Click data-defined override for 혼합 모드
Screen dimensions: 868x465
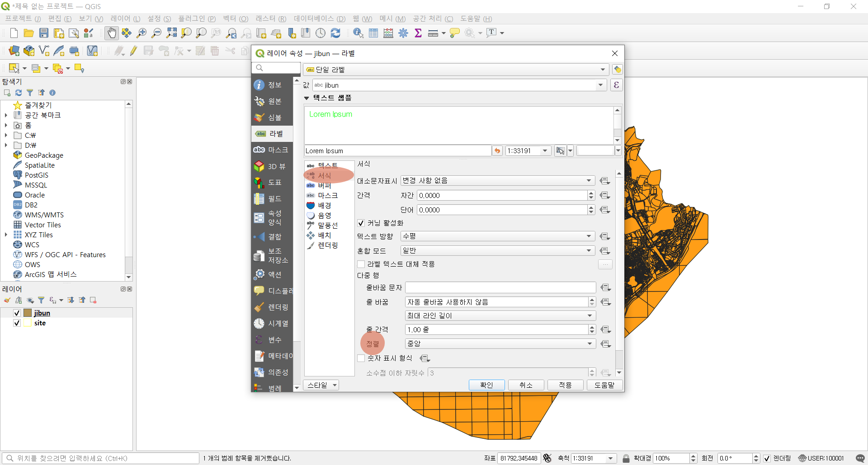(x=605, y=251)
